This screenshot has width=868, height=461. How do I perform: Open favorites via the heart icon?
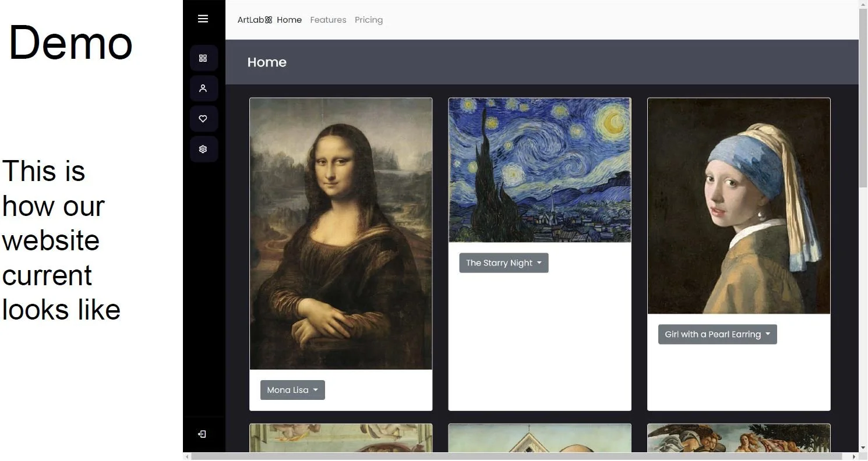click(203, 119)
